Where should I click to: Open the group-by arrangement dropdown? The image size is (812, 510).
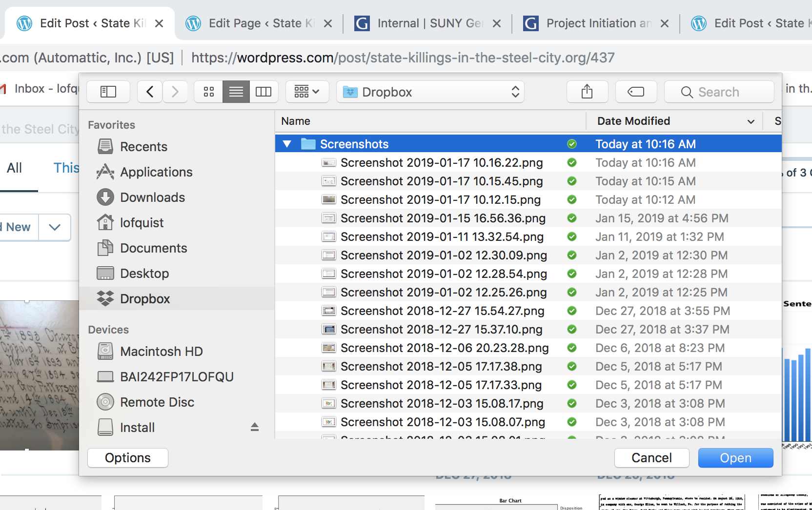[x=307, y=92]
